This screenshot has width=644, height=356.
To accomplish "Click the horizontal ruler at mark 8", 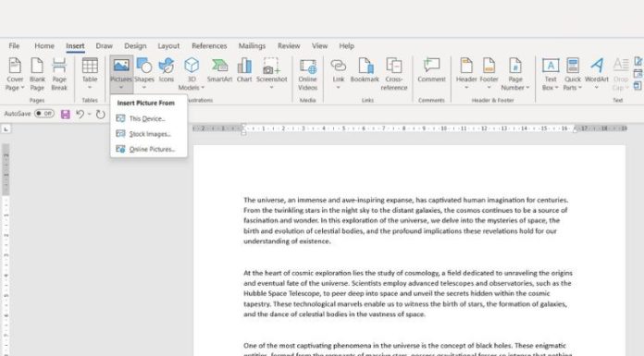I will (403, 129).
